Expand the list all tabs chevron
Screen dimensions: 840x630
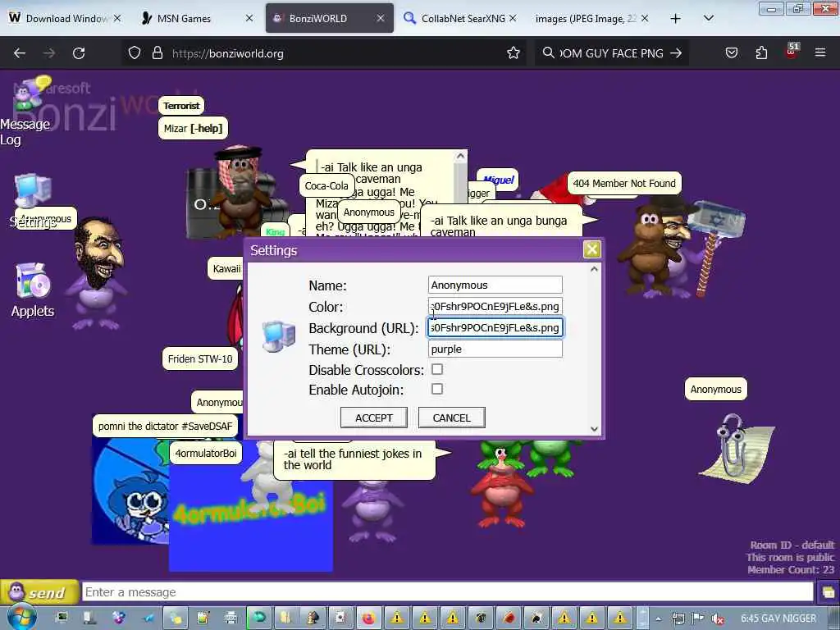click(708, 19)
